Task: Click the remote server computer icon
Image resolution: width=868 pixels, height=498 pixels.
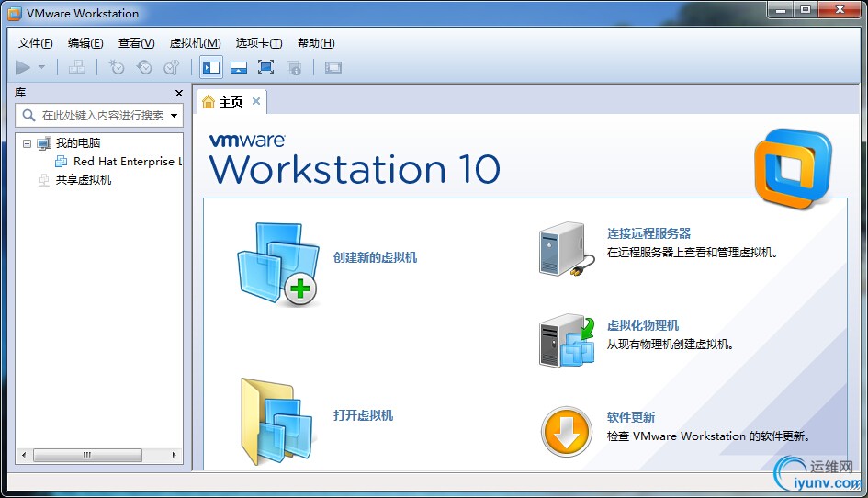Action: 567,249
